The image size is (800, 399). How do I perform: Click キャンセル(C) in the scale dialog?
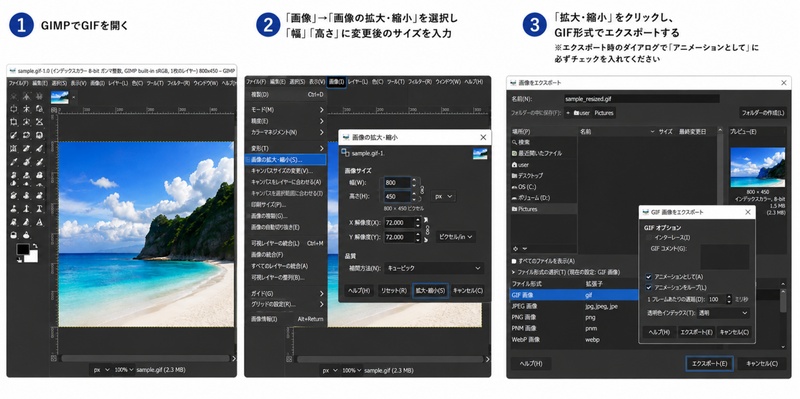pos(468,290)
